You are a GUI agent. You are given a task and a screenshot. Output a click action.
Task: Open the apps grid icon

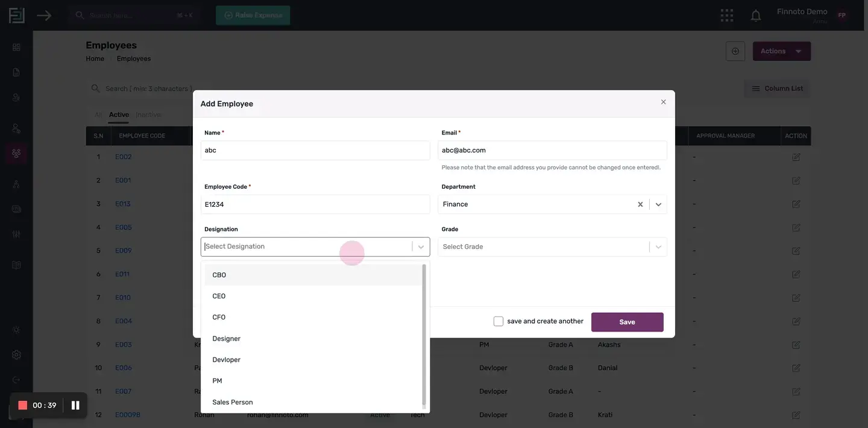(727, 15)
